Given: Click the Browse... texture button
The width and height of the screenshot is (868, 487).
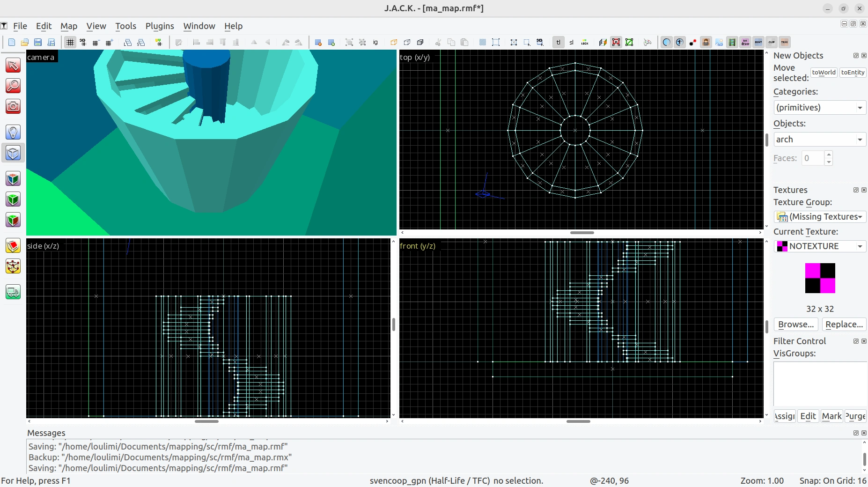Looking at the screenshot, I should pyautogui.click(x=796, y=324).
